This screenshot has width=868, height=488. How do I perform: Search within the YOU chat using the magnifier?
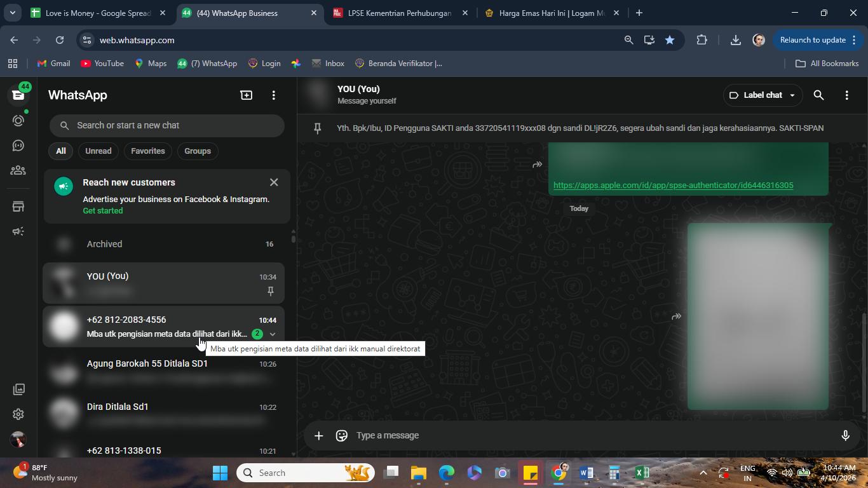818,95
